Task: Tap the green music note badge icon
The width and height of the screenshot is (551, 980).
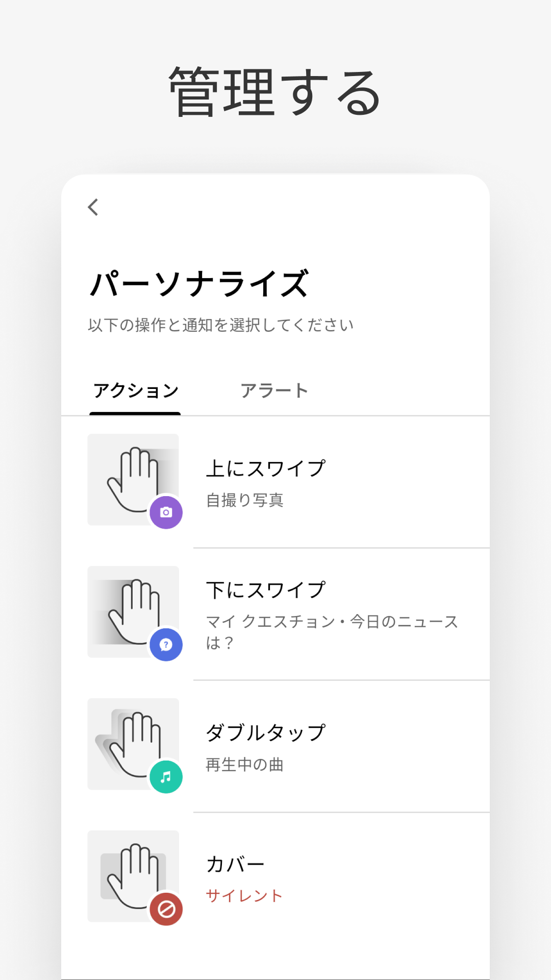Action: [166, 777]
